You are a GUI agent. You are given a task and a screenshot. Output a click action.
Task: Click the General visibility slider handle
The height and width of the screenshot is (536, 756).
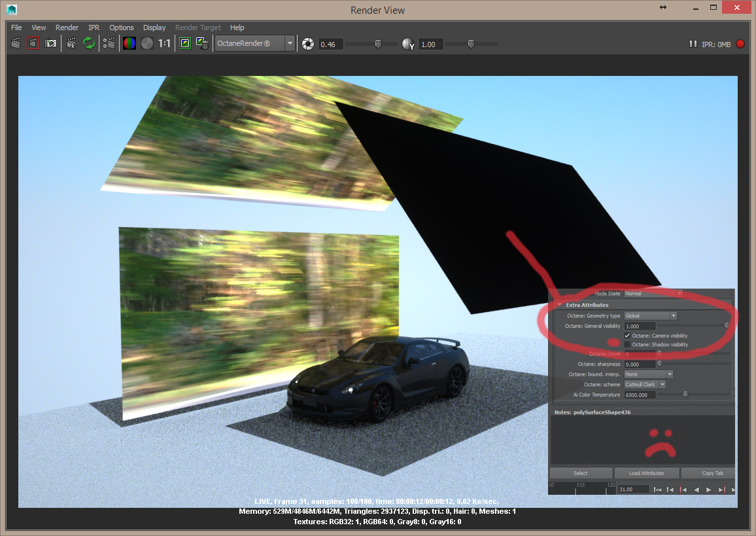pyautogui.click(x=727, y=326)
